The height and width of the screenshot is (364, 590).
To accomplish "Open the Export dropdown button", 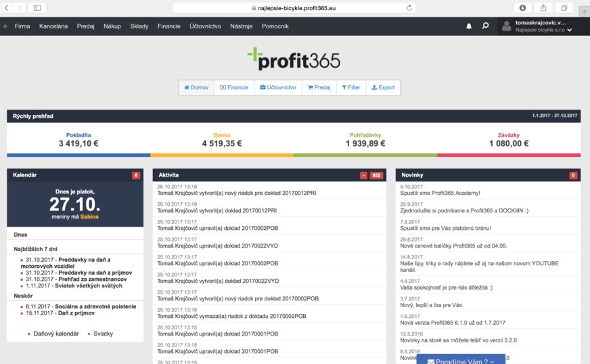I will pos(383,88).
